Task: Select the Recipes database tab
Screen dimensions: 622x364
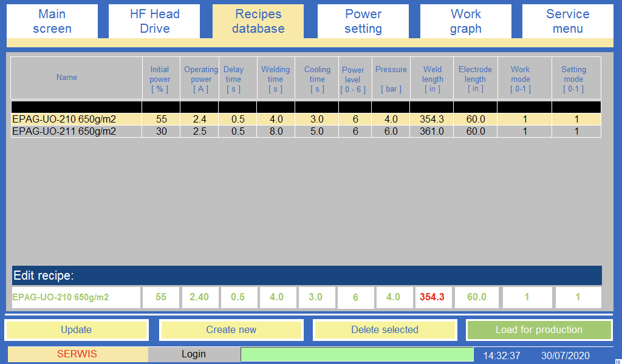Action: pyautogui.click(x=258, y=21)
